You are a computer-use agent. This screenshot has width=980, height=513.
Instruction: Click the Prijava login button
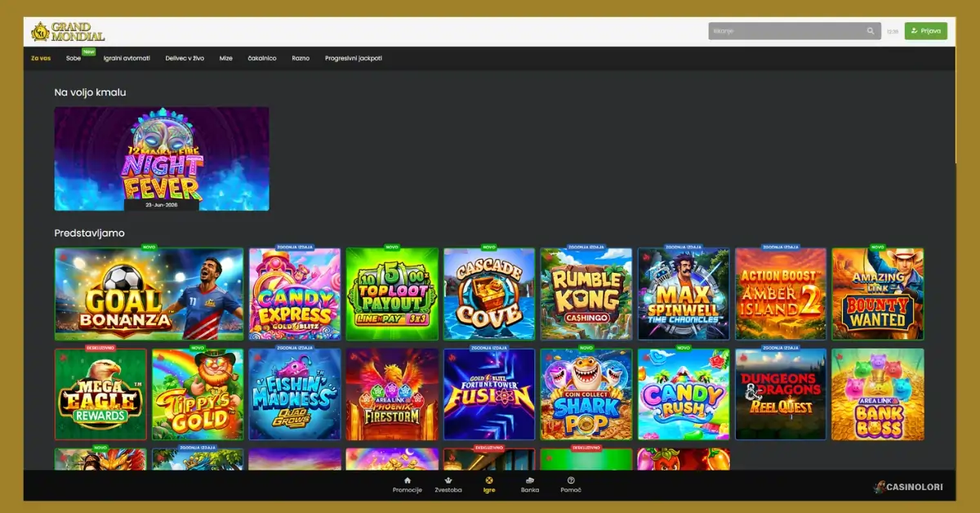click(926, 31)
